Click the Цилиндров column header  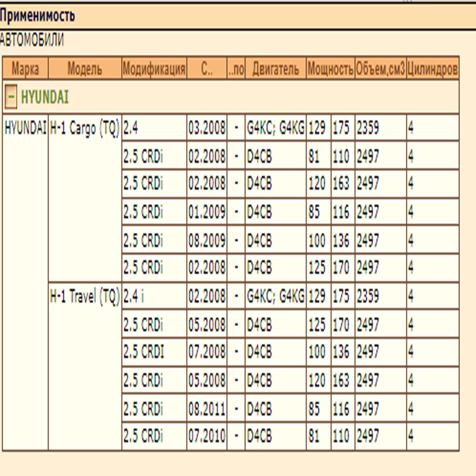(433, 68)
